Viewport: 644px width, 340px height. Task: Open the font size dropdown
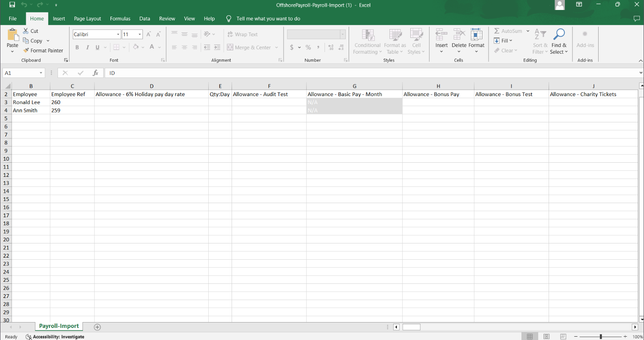140,35
